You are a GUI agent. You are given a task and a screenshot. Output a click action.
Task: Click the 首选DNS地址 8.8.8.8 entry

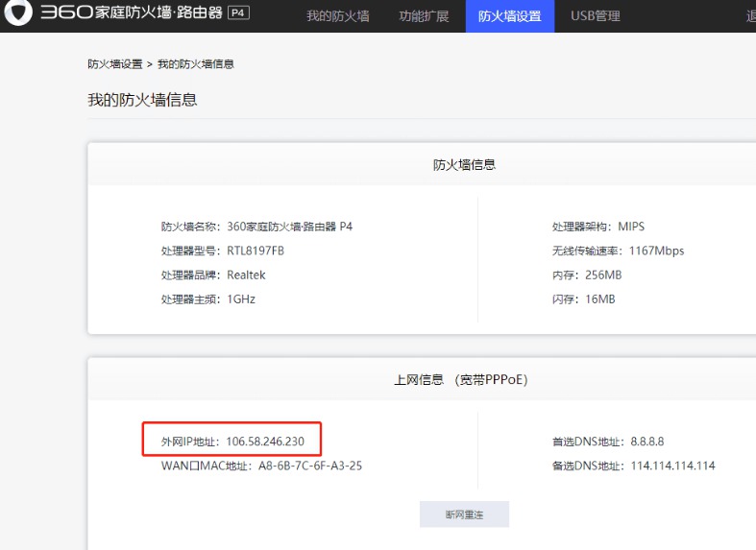pos(608,442)
